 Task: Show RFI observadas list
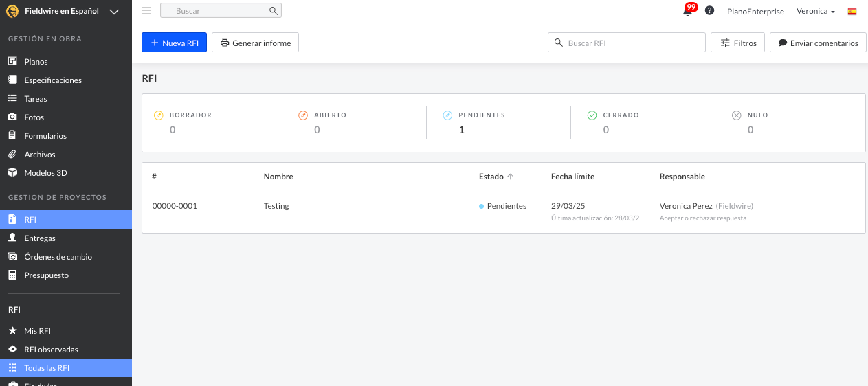tap(51, 350)
